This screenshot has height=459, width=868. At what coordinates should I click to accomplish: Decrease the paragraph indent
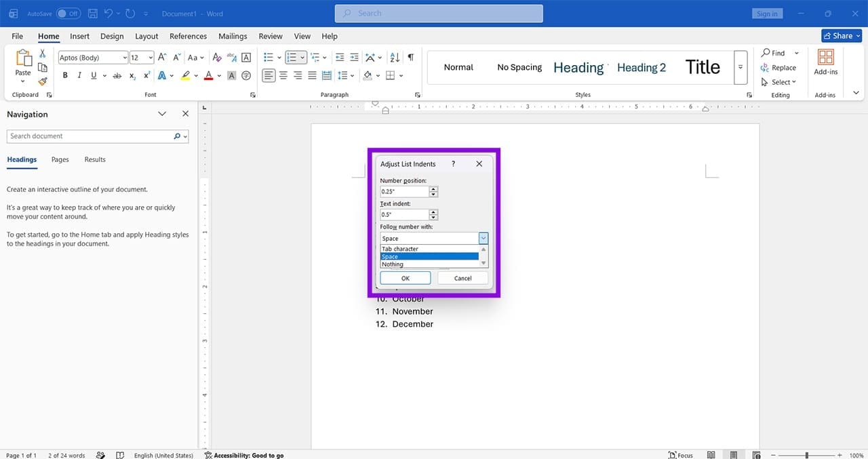[x=340, y=58]
